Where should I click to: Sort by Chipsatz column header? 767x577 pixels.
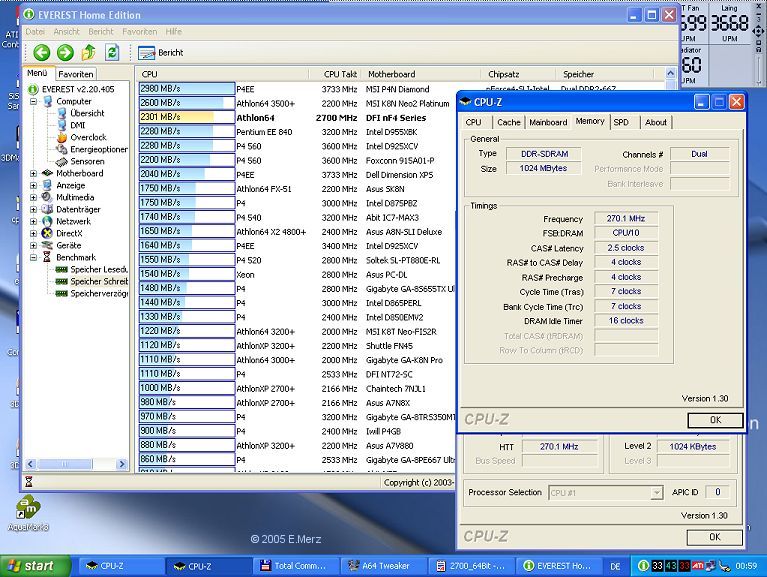pos(519,74)
